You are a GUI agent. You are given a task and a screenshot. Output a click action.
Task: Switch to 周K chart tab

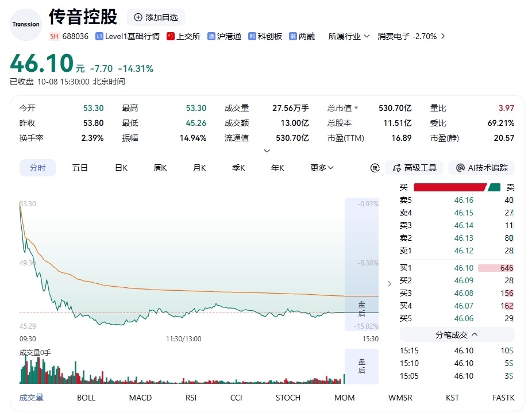(x=160, y=168)
